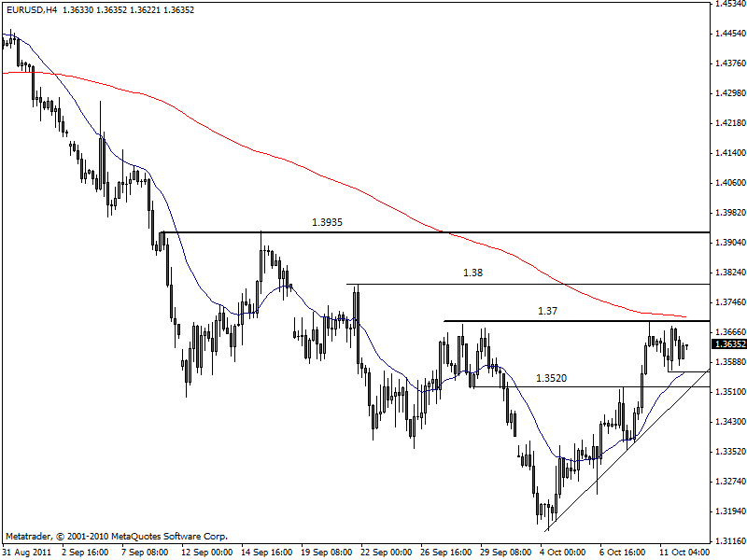Viewport: 747px width, 560px height.
Task: Click the 1.39040 price axis label
Action: [x=728, y=242]
